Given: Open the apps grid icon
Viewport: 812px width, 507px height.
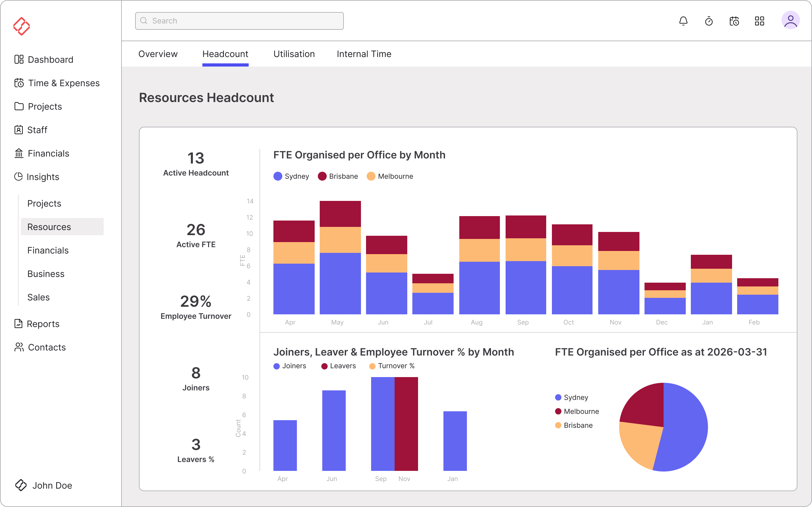Looking at the screenshot, I should [760, 21].
